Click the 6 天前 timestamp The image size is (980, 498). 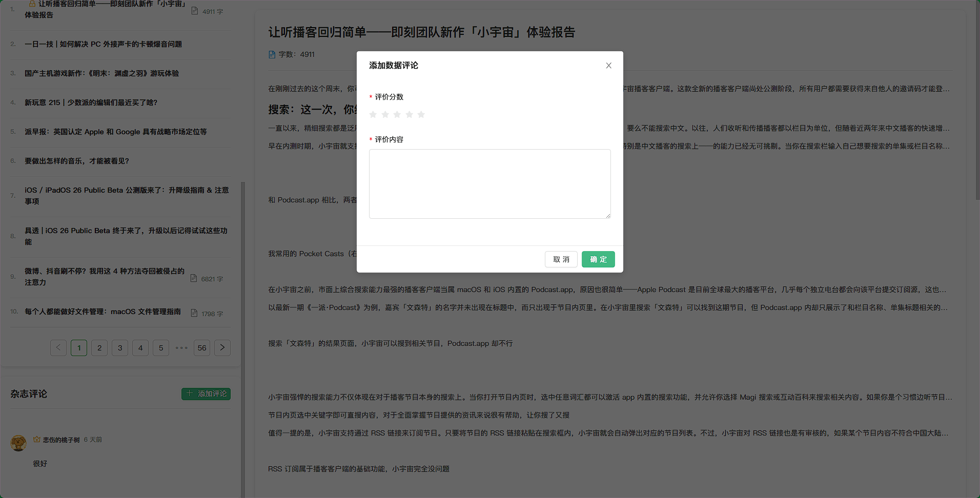coord(93,440)
